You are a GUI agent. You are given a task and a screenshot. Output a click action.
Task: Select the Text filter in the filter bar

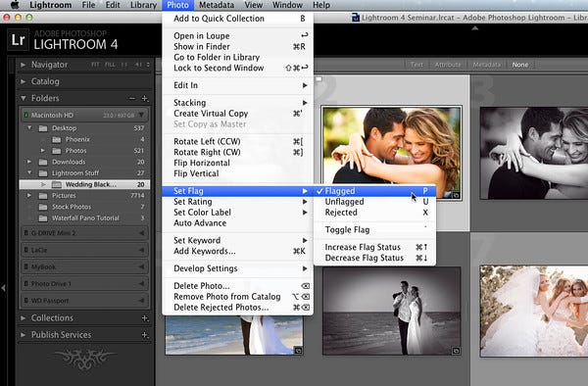tap(416, 65)
